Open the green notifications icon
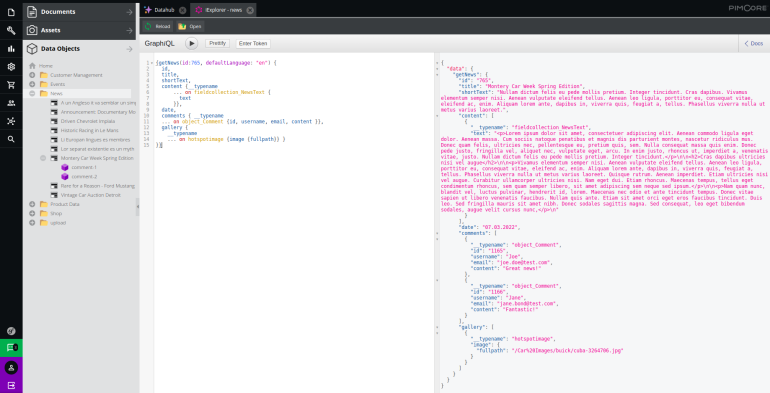Viewport: 770px width, 393px height. 11,348
